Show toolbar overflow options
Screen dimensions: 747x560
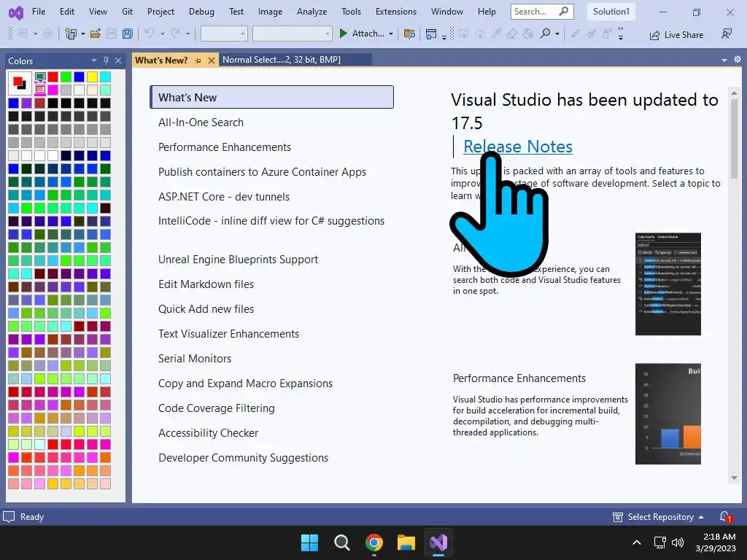click(620, 34)
